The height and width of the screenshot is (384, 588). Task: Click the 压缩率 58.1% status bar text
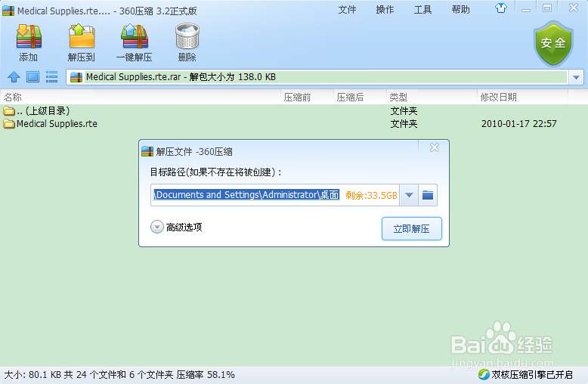pyautogui.click(x=206, y=375)
